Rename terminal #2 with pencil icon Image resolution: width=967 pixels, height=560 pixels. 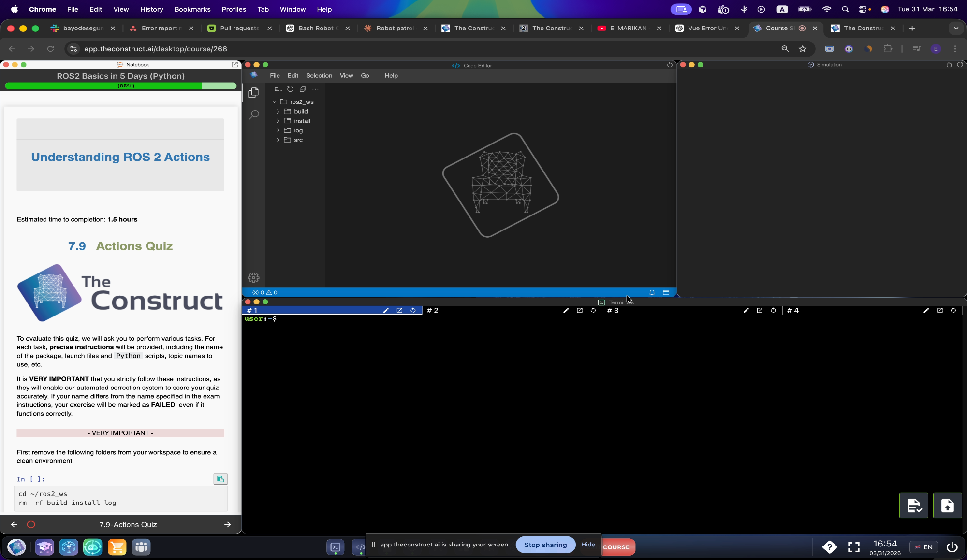tap(566, 310)
